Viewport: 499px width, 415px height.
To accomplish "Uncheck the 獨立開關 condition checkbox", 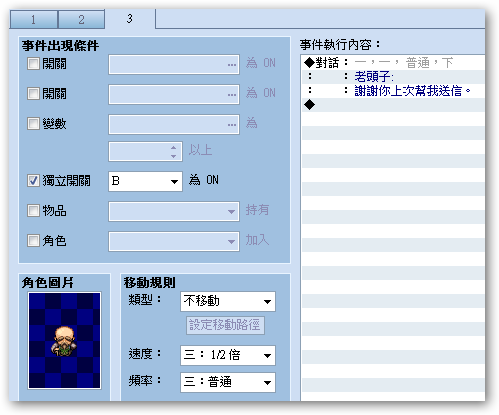I will [x=33, y=181].
